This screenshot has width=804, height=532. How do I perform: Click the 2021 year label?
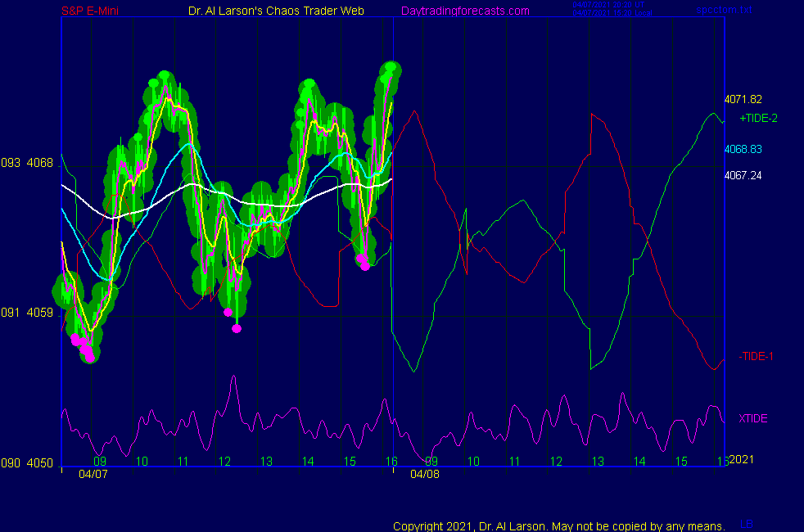click(742, 459)
